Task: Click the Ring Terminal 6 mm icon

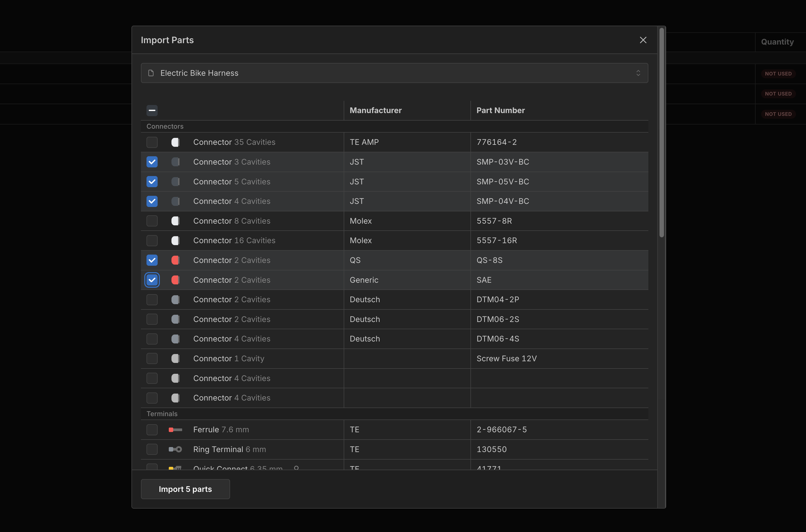Action: (x=175, y=449)
